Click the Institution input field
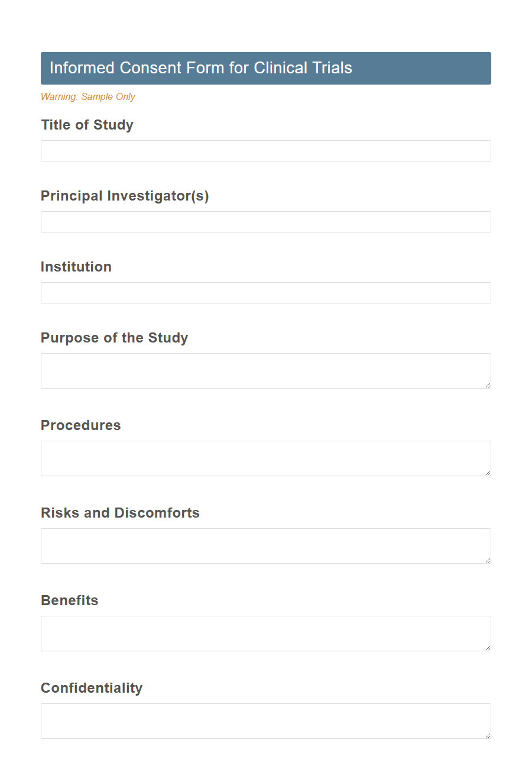The image size is (532, 769). (x=265, y=293)
